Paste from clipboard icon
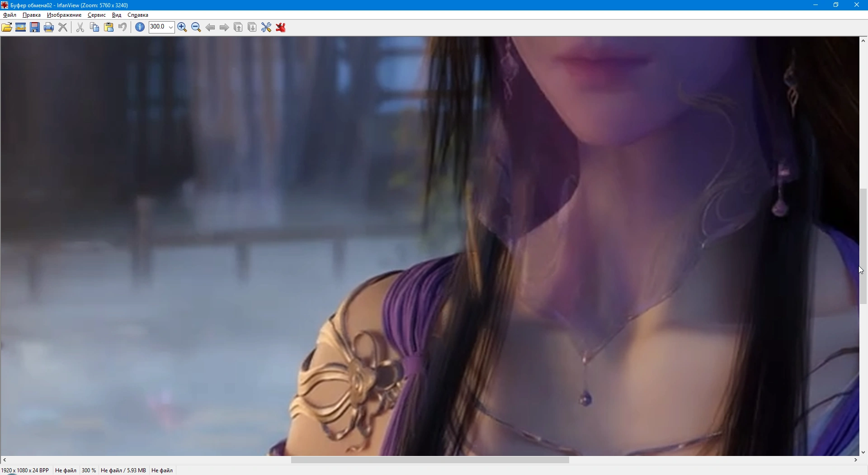Screen dimensions: 868x475 109,27
